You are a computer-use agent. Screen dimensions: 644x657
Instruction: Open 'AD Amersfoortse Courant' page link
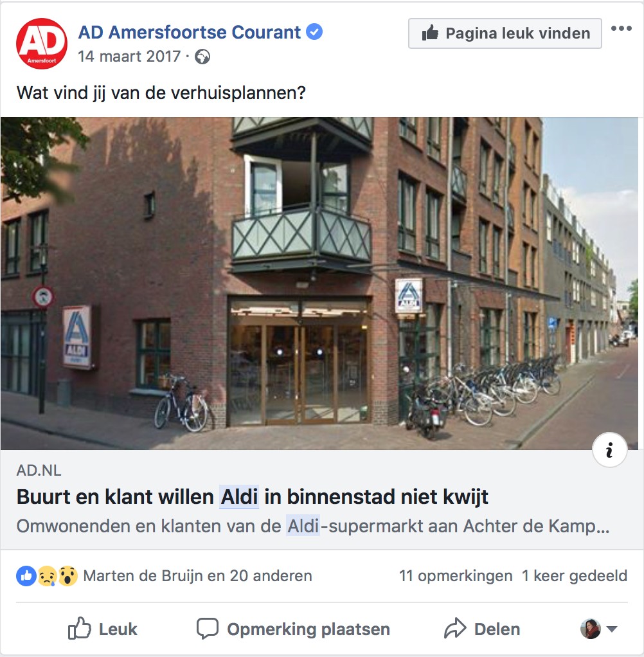(x=190, y=32)
